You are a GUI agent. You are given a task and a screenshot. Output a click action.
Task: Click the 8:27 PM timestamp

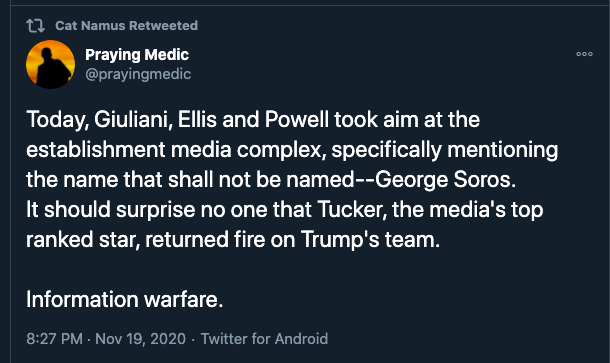tap(54, 338)
